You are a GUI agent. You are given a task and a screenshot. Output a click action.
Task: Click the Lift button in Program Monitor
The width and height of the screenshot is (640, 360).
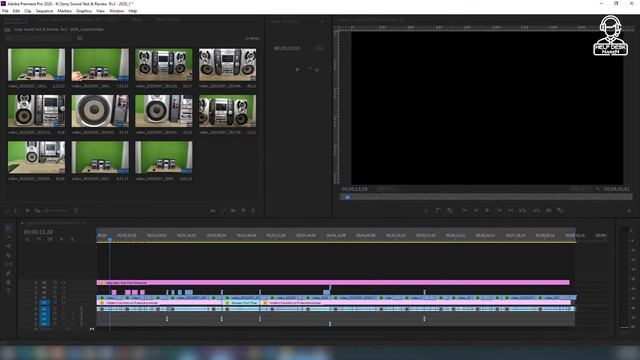tap(522, 211)
